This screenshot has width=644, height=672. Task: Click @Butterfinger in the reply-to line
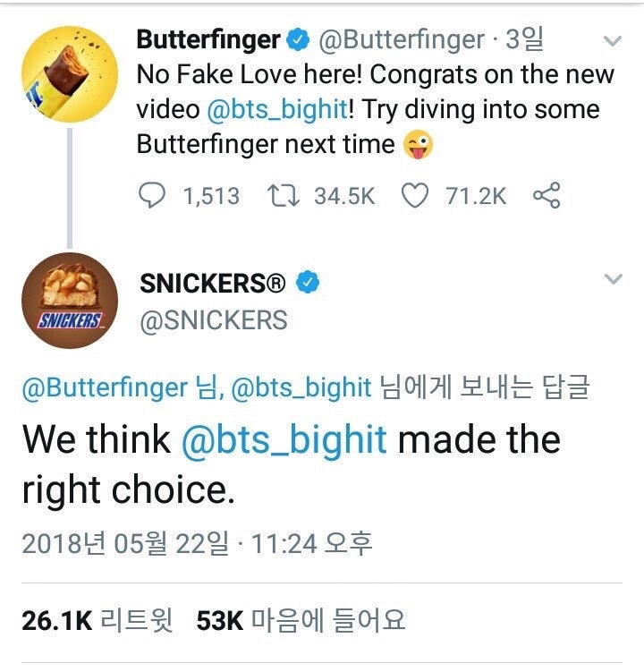click(103, 387)
